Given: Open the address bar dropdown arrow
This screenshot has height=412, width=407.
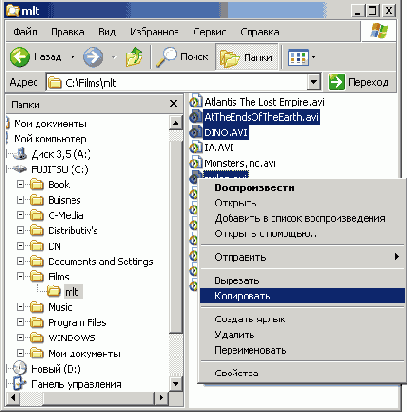Looking at the screenshot, I should 313,82.
